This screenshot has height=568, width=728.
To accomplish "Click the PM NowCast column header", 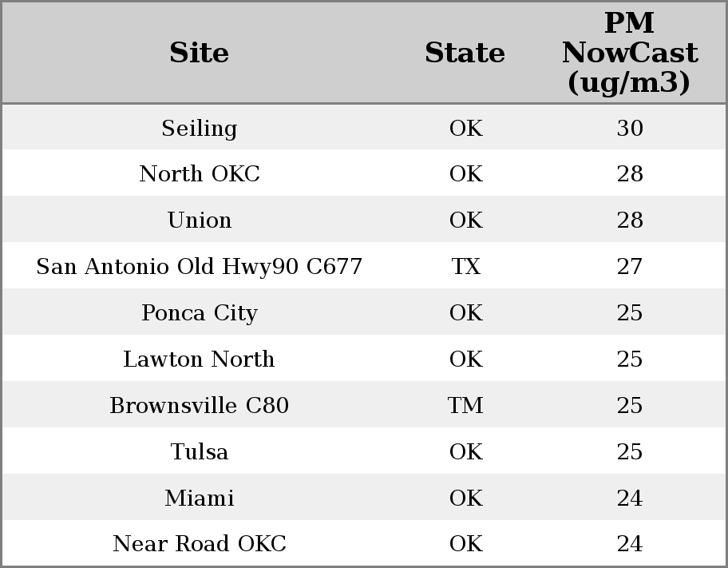I will 629,53.
